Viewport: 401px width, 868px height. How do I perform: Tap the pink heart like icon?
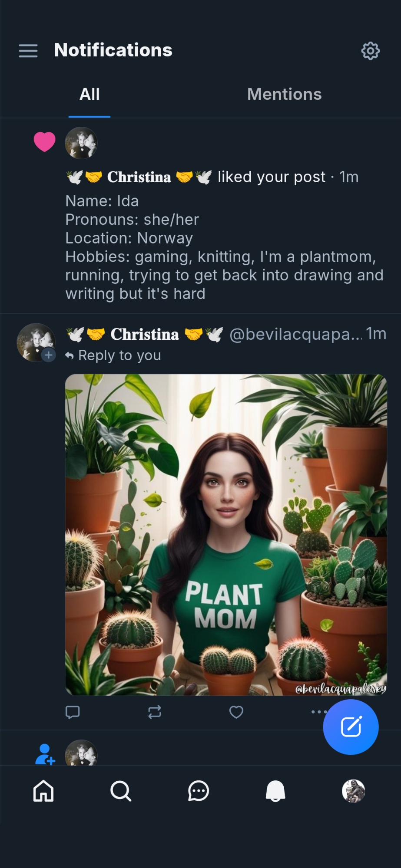45,142
